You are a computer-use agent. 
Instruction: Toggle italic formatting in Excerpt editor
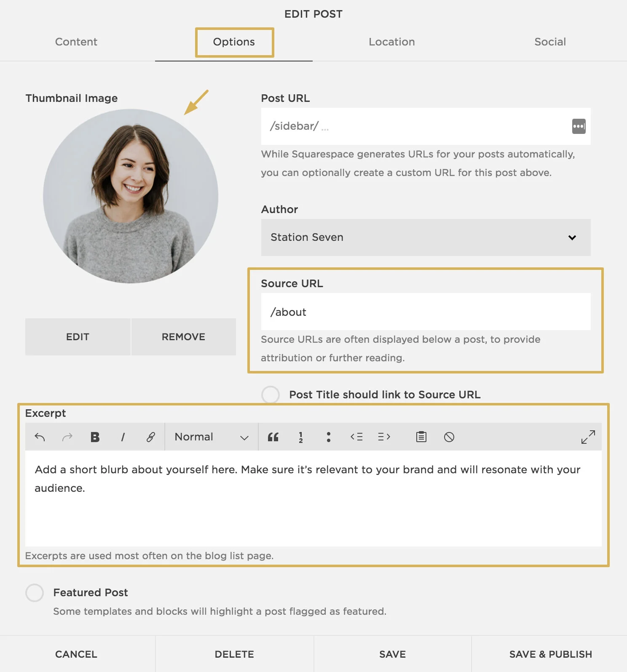[x=123, y=437]
